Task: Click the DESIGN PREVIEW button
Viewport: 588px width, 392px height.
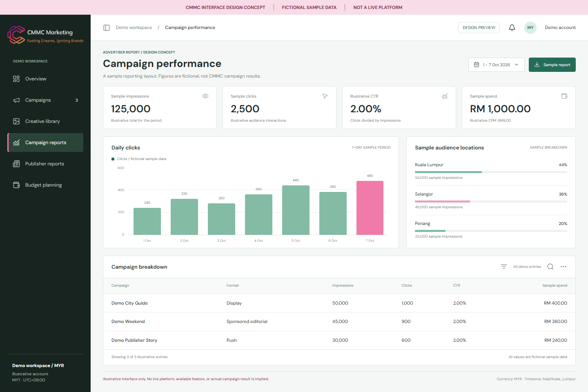Action: pos(479,28)
